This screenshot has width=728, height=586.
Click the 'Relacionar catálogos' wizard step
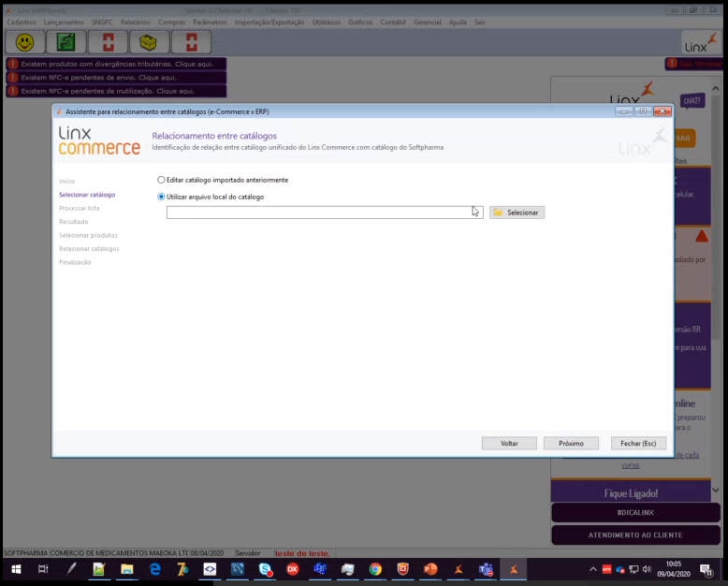[x=89, y=249]
